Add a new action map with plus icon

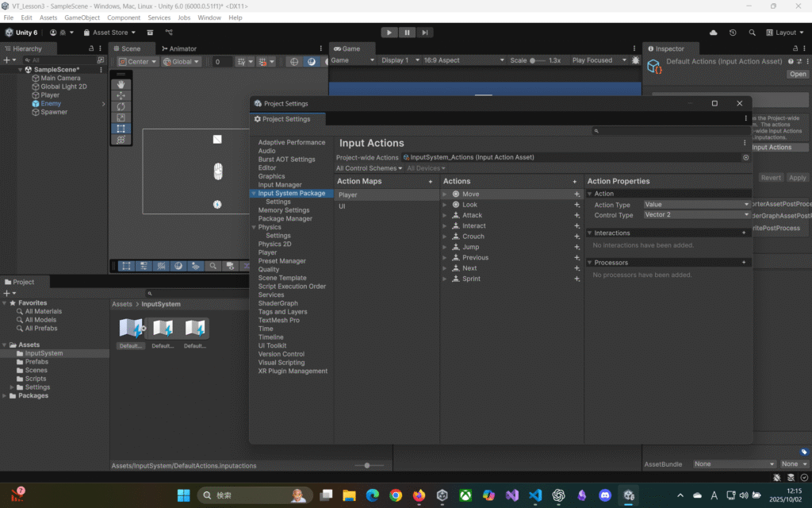click(x=431, y=182)
